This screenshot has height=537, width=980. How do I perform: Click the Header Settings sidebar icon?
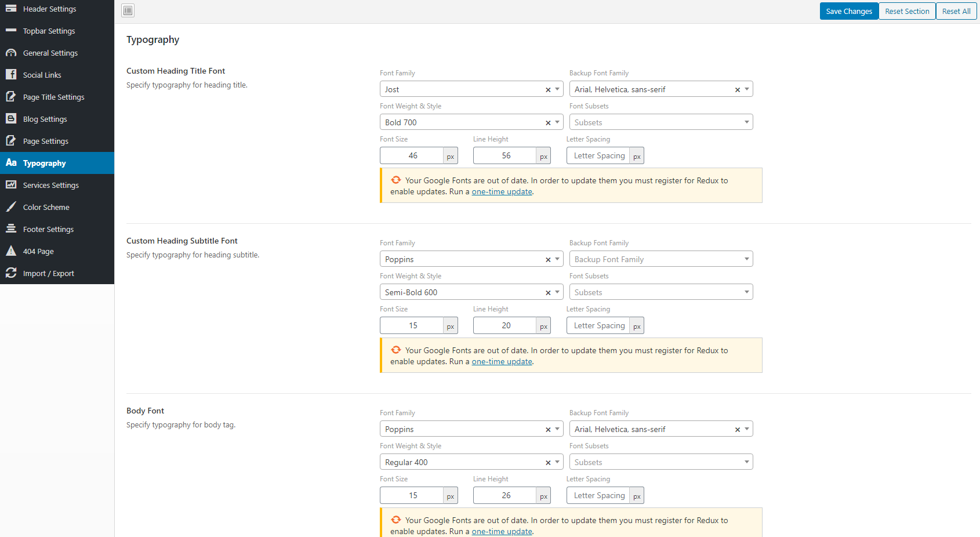(x=11, y=9)
